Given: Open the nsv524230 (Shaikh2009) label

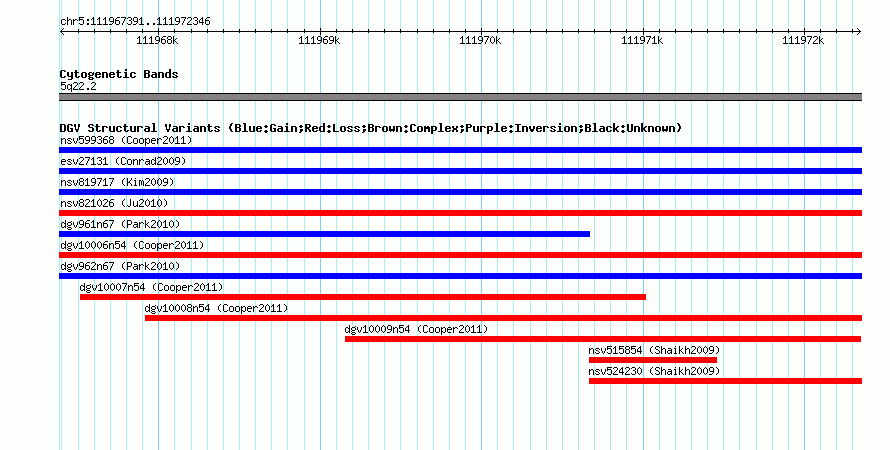Looking at the screenshot, I should pos(654,371).
